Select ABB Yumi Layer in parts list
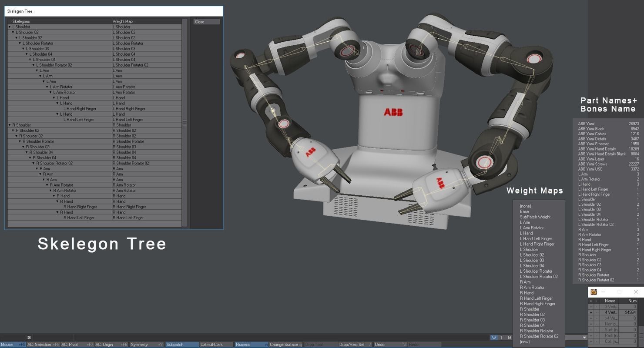Image resolution: width=644 pixels, height=348 pixels. [x=608, y=159]
